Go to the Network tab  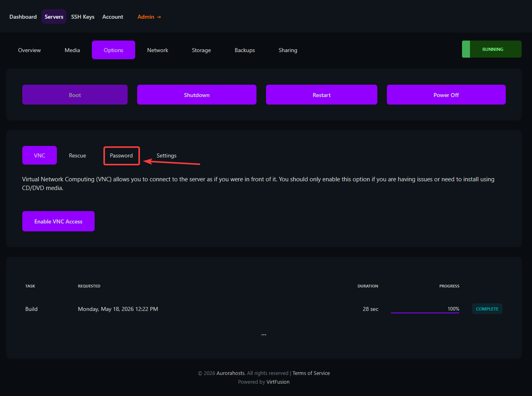[x=157, y=50]
